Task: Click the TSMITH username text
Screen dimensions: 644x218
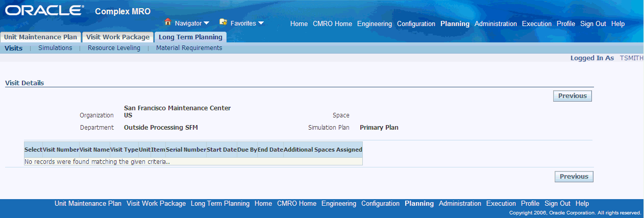Action: click(631, 58)
